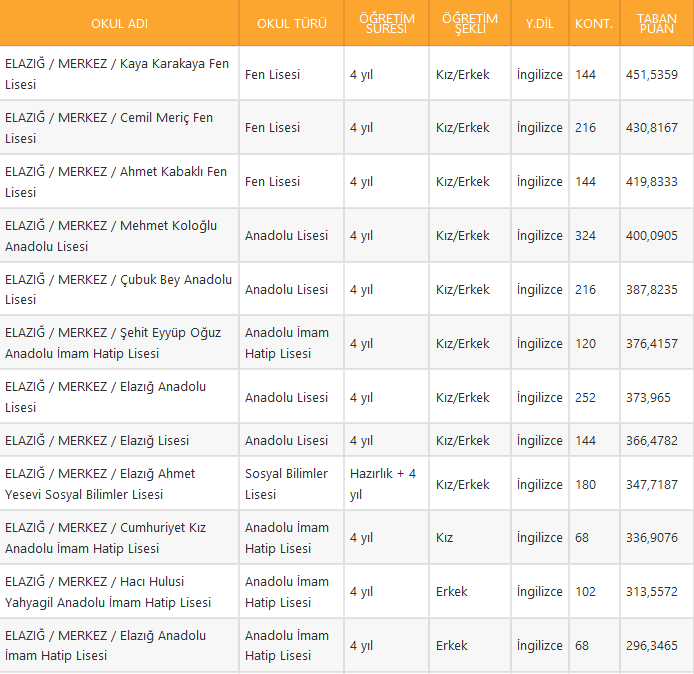Image resolution: width=694 pixels, height=674 pixels.
Task: Open Çubuk Bey Anadolu Lisesi entry
Action: pyautogui.click(x=118, y=289)
